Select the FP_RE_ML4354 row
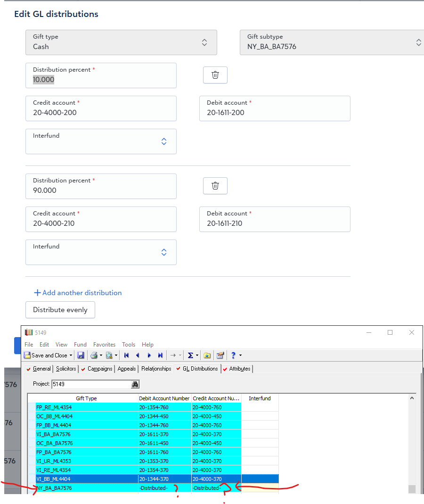 coord(153,407)
